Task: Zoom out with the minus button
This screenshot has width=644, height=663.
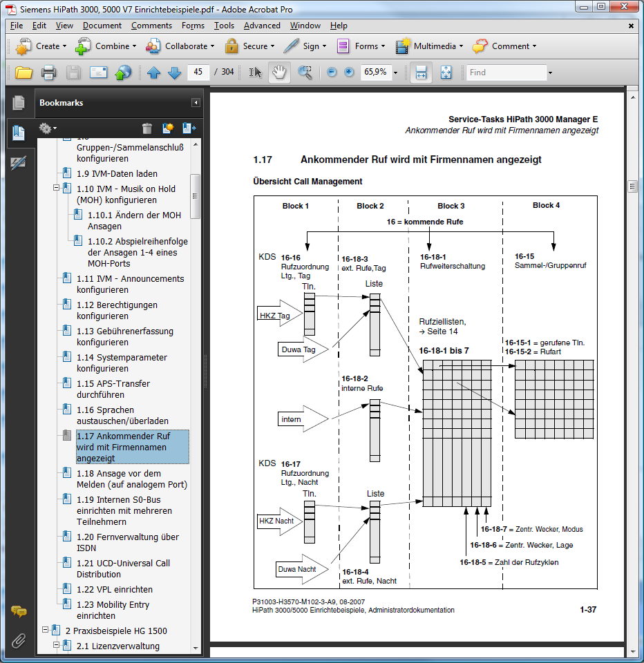Action: [x=332, y=73]
